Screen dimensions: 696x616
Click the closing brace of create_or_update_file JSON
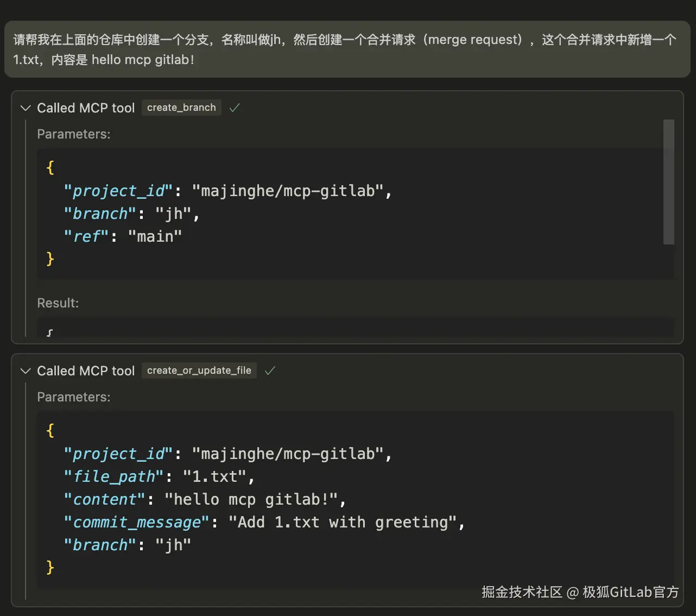pyautogui.click(x=50, y=568)
